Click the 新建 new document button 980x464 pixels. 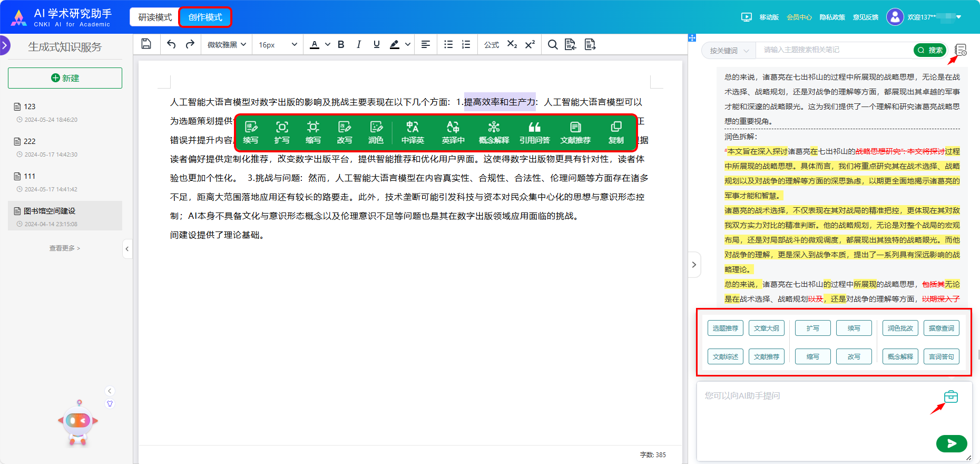coord(65,78)
